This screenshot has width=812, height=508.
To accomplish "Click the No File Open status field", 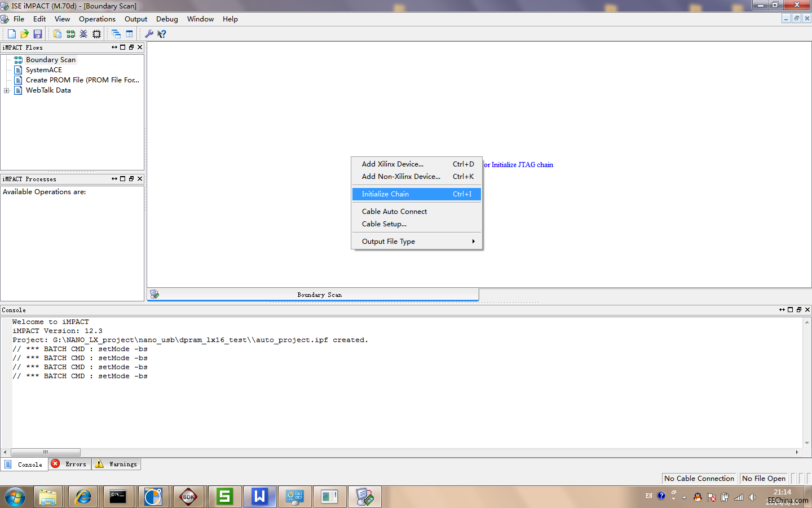I will pyautogui.click(x=764, y=479).
